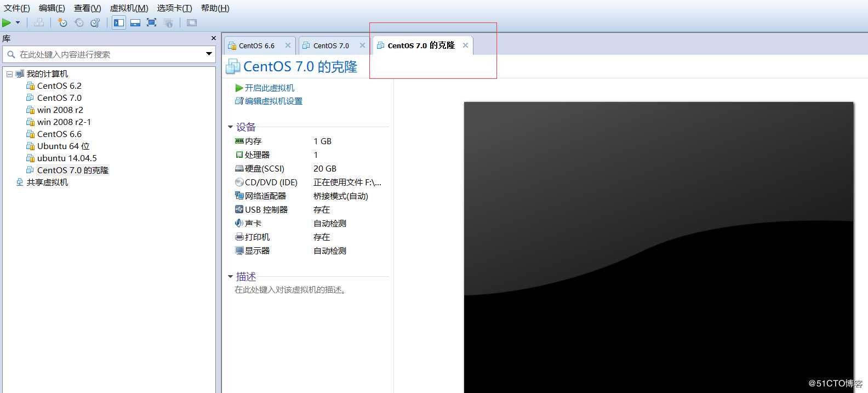The image size is (868, 393).
Task: Select Ubuntu 64 位 virtual machine
Action: click(63, 146)
